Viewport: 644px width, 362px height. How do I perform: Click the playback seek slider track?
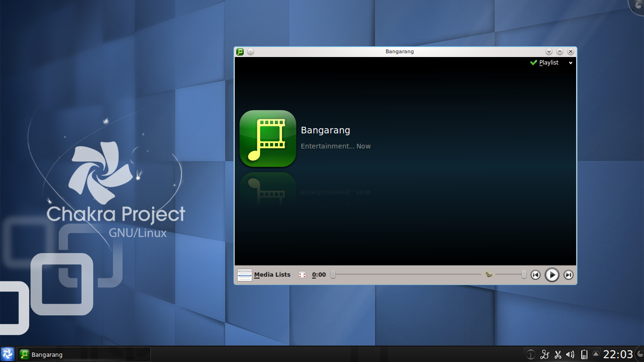click(406, 274)
